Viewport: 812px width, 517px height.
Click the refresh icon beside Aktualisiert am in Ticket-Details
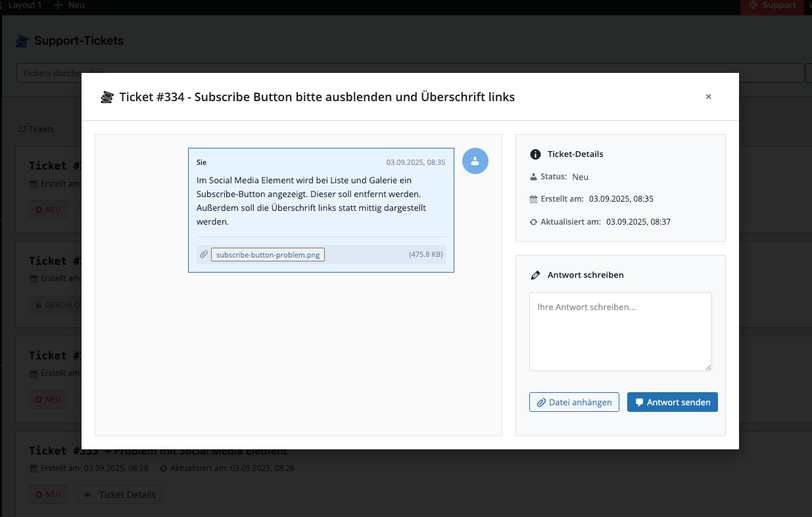click(x=534, y=222)
